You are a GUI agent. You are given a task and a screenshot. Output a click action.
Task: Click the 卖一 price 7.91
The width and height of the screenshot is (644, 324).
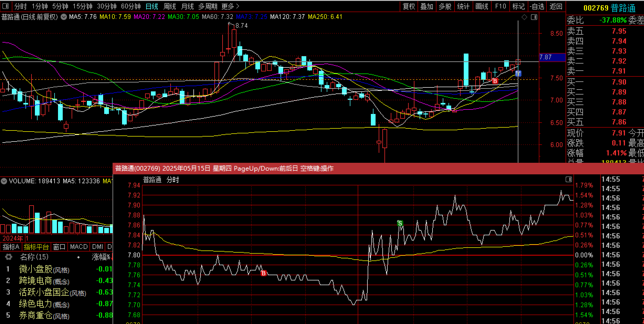(x=619, y=71)
